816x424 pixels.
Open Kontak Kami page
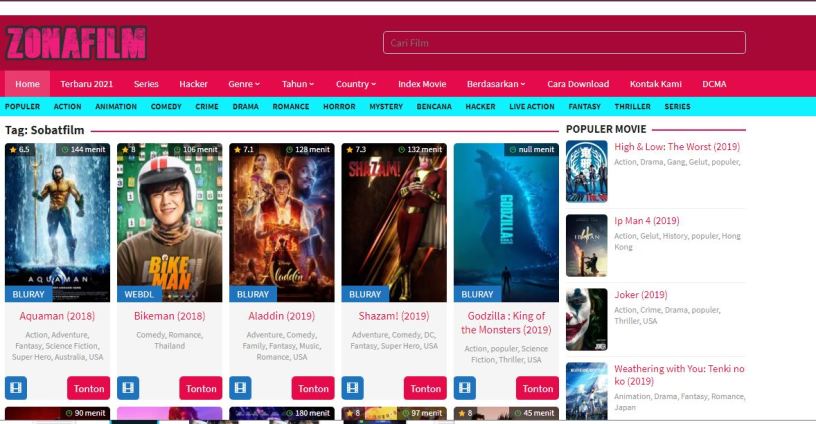pos(655,84)
